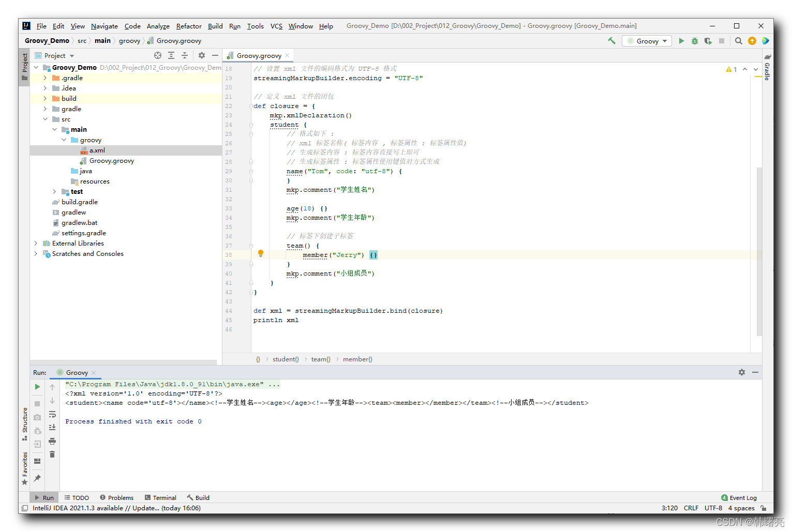Expand all items in Project panel
The width and height of the screenshot is (792, 532).
171,55
